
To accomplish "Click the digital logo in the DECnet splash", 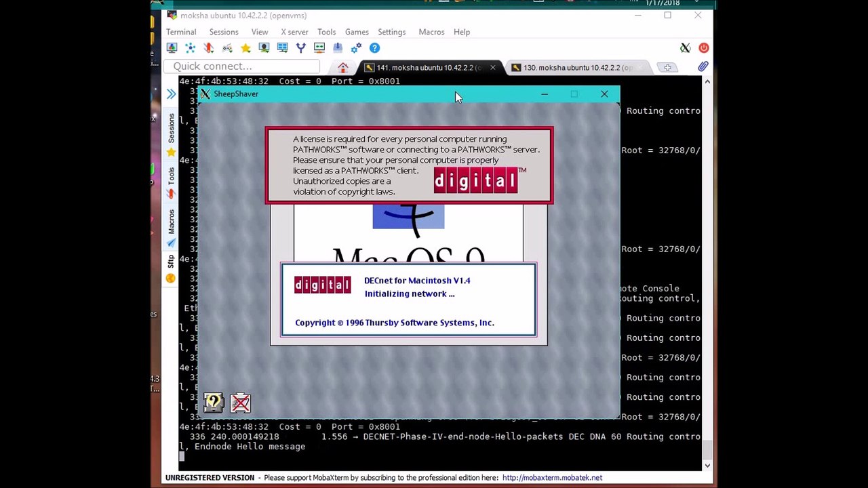I will coord(322,285).
